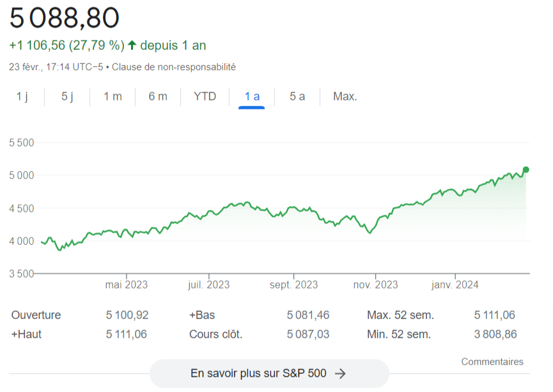This screenshot has height=392, width=553.
Task: Open the "Max." range view
Action: pos(344,97)
